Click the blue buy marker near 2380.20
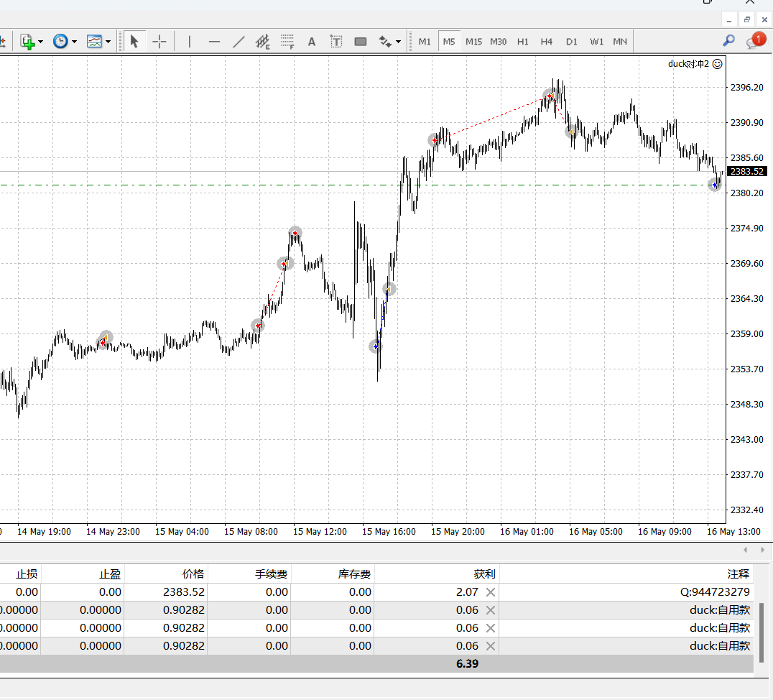The height and width of the screenshot is (700, 773). (x=714, y=185)
